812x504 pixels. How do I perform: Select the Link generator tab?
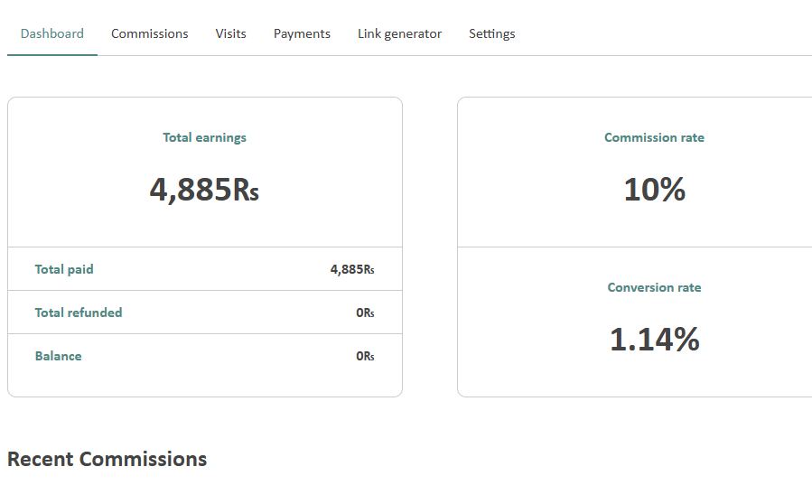click(399, 33)
